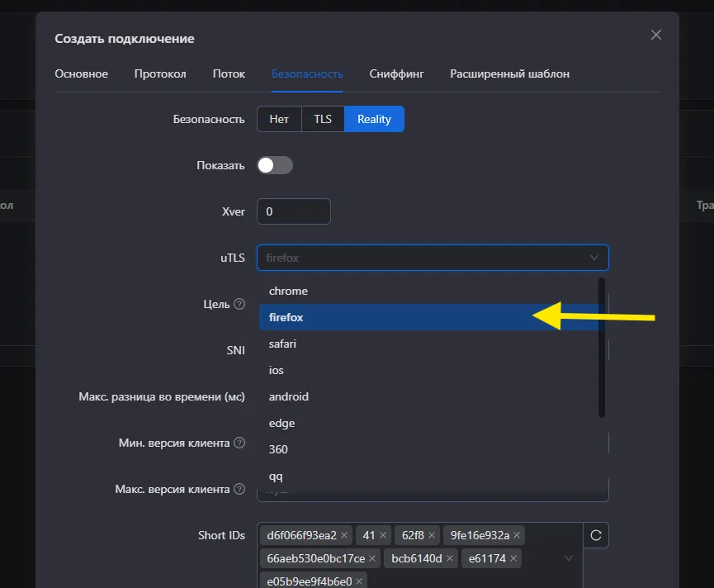The image size is (714, 588).
Task: Show help for Мин. версия клиента
Action: tap(239, 443)
